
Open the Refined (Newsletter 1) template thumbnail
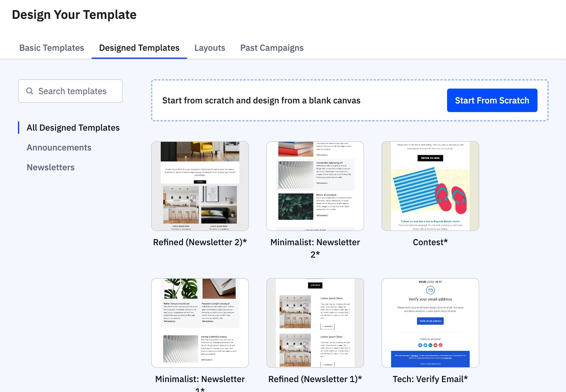tap(315, 322)
